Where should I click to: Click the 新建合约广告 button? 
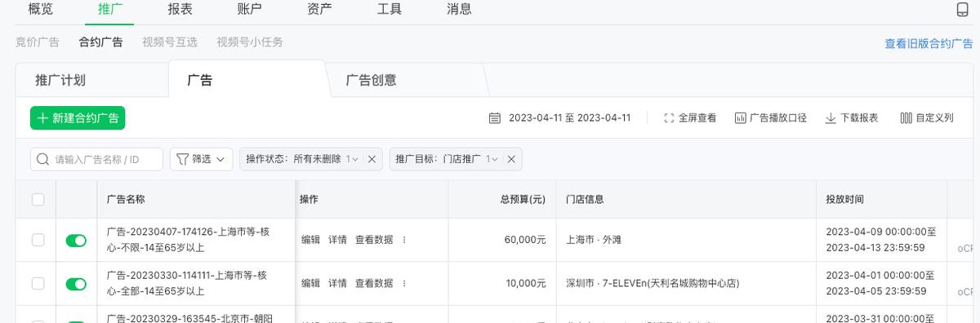78,118
